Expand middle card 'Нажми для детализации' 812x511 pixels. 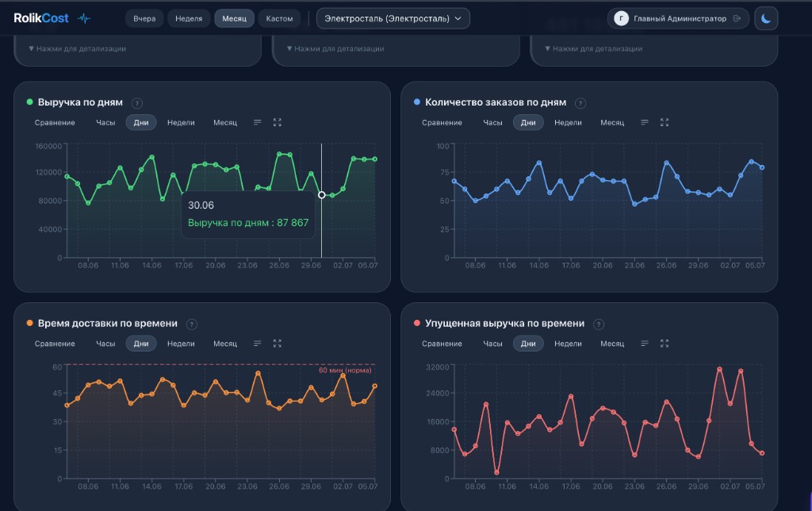[x=335, y=48]
